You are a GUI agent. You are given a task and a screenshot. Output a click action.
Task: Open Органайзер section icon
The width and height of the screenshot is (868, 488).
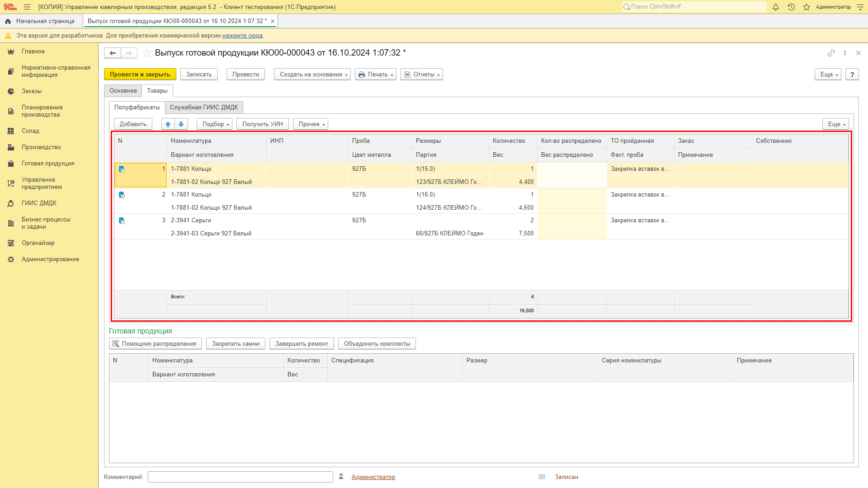(11, 243)
